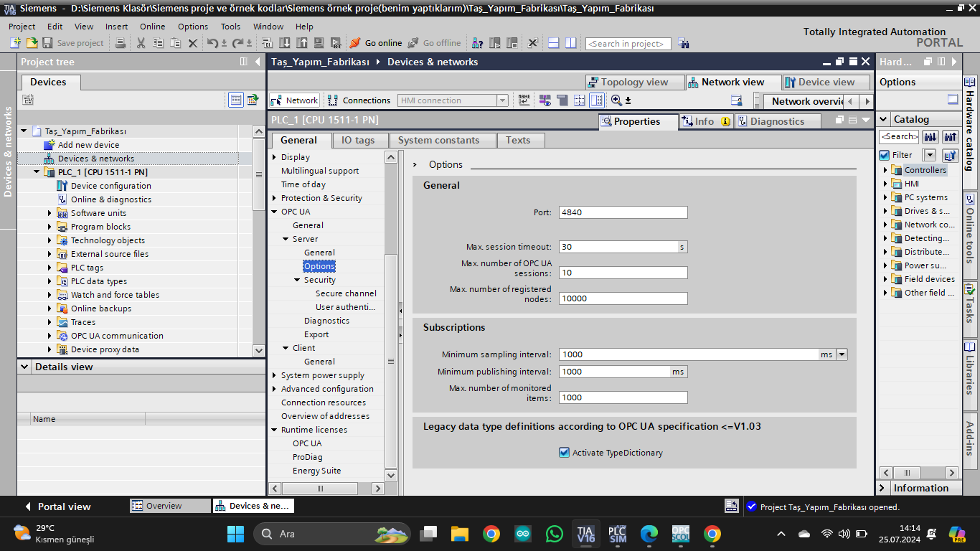Collapse the OPC UA properties section
The width and height of the screenshot is (980, 551).
click(x=274, y=212)
